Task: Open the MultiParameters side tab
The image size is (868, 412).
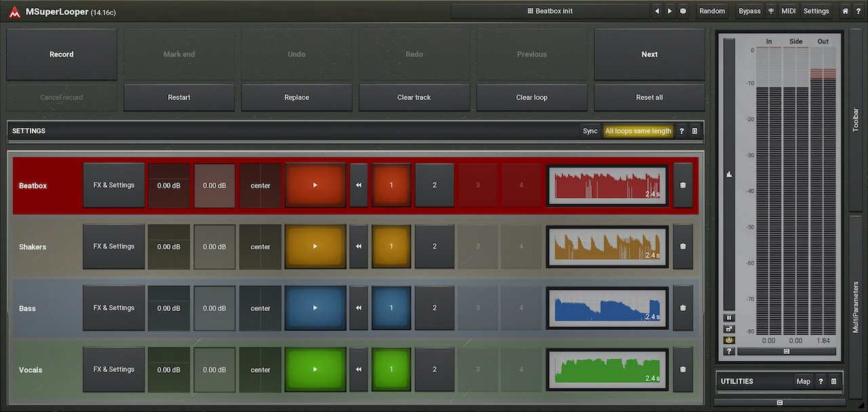Action: pos(855,305)
